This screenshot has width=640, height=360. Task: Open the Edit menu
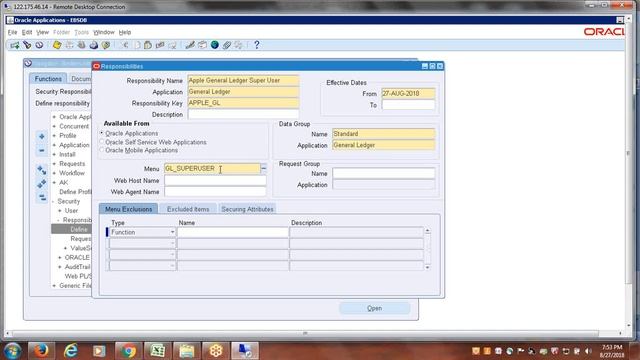[27, 32]
